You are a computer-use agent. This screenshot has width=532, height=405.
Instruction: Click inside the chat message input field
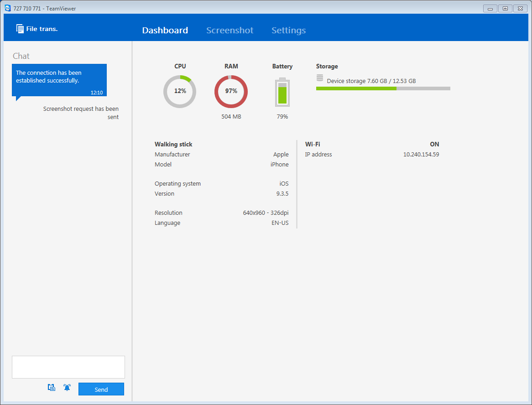(68, 367)
